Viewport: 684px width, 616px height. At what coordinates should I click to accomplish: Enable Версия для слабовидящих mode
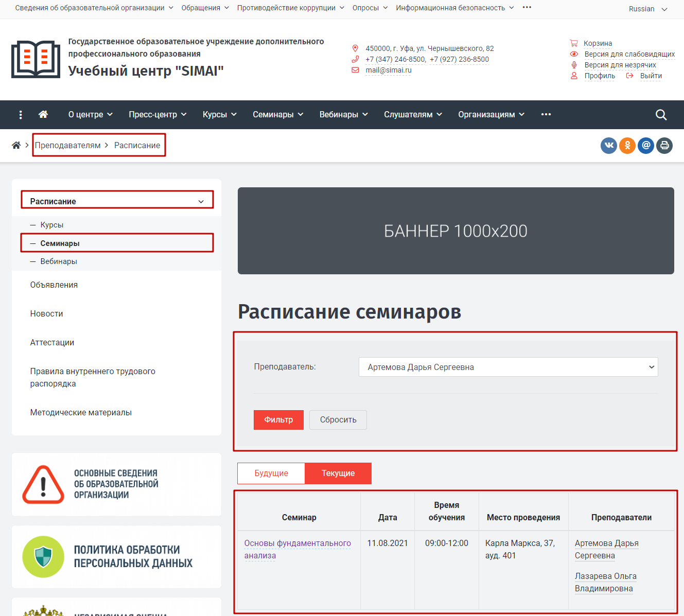click(629, 54)
